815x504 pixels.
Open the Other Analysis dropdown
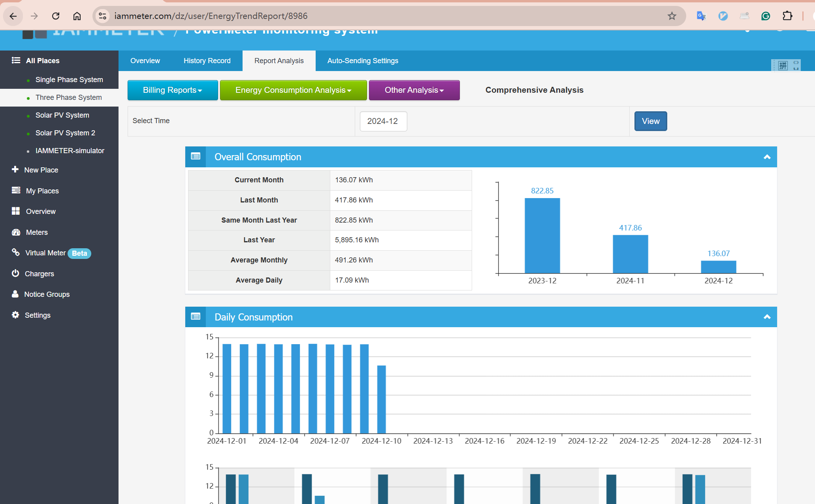tap(414, 90)
